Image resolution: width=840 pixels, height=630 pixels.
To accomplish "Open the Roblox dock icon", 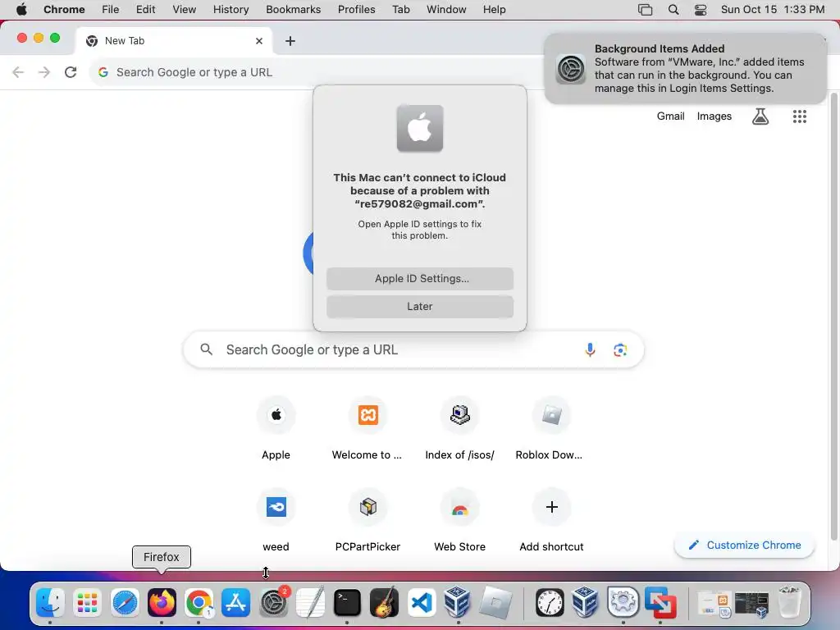I will tap(495, 603).
